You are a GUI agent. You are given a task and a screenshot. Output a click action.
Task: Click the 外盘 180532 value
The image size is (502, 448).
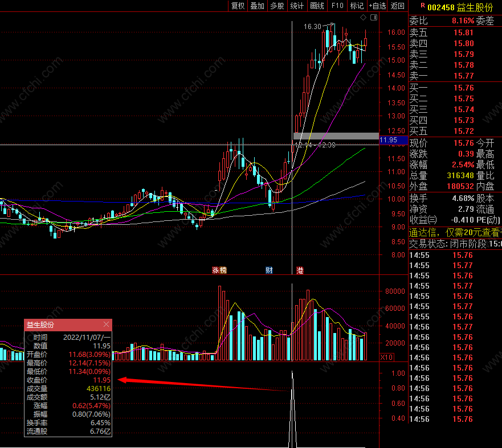[460, 186]
